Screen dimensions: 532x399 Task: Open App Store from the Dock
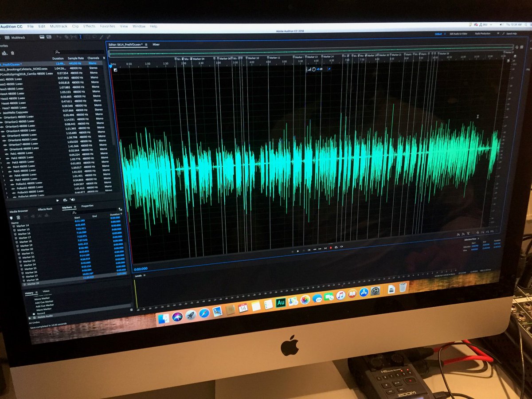coord(364,292)
